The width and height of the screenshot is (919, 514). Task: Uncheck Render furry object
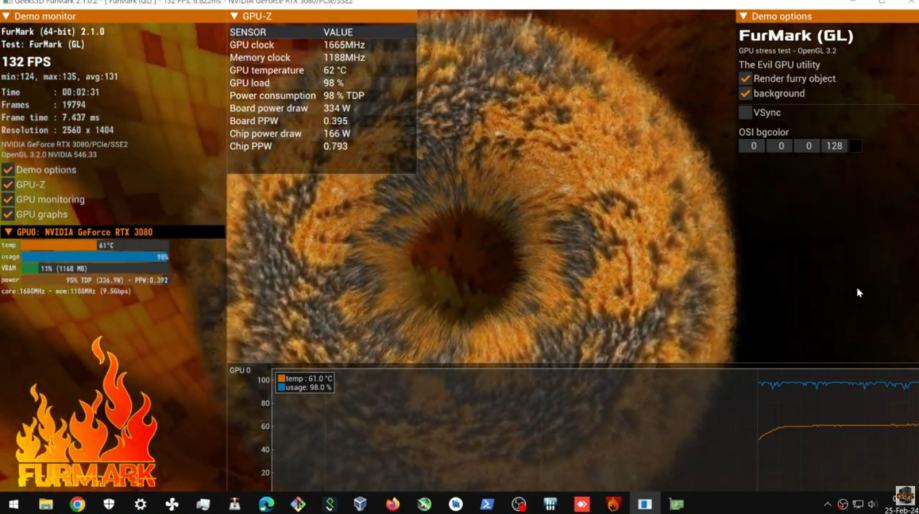[745, 79]
